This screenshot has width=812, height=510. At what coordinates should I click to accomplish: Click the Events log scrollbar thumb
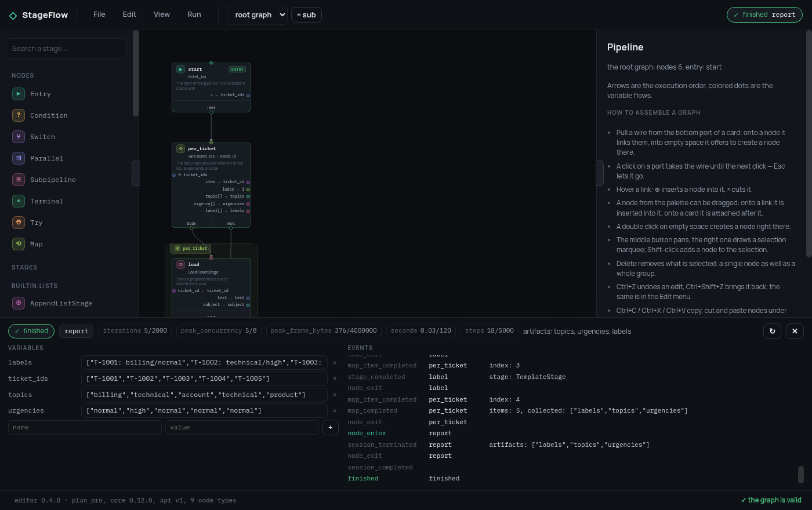pos(801,475)
